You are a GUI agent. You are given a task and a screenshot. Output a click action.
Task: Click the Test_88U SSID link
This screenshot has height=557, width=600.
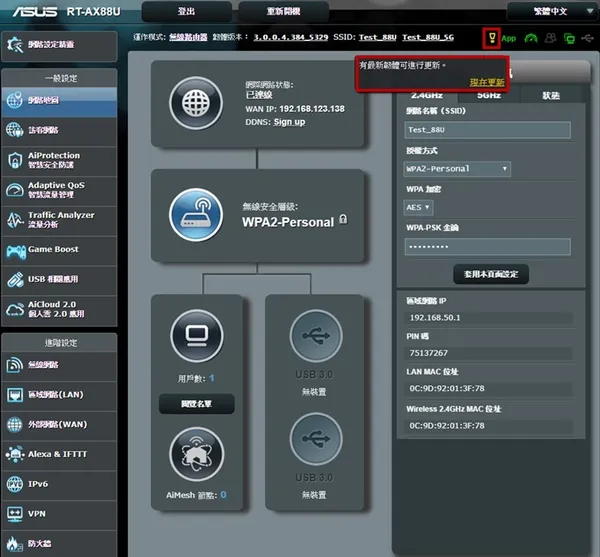tap(378, 37)
